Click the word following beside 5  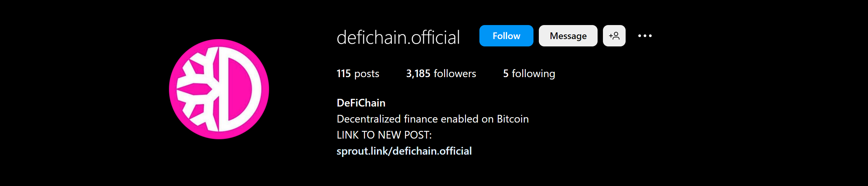coord(533,73)
